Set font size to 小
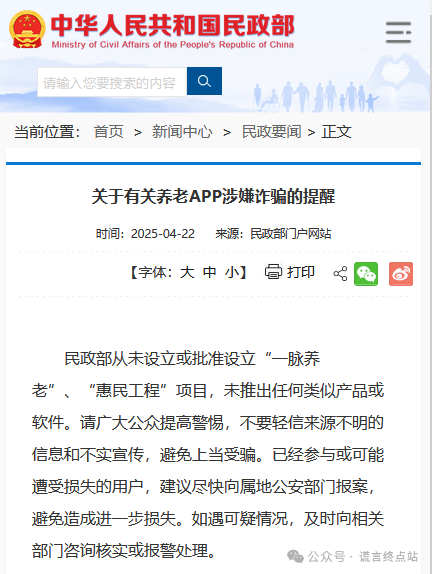 point(232,272)
